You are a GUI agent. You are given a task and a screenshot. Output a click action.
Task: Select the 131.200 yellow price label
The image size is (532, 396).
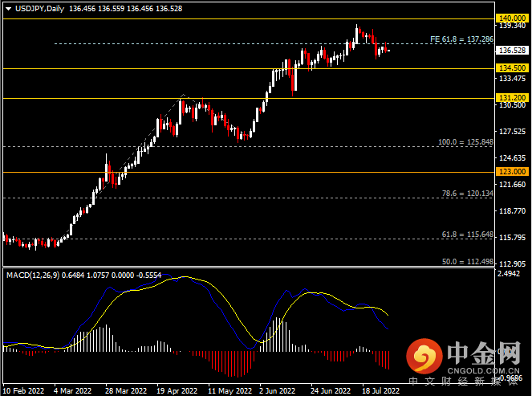(x=512, y=98)
